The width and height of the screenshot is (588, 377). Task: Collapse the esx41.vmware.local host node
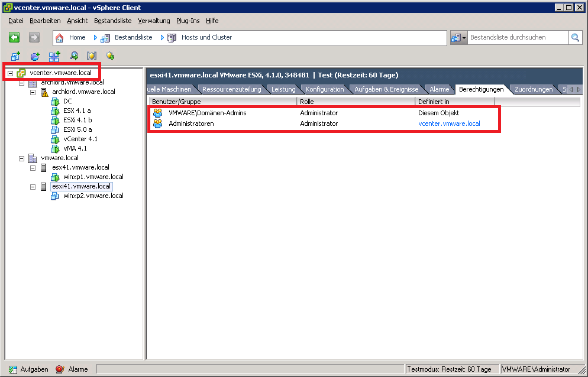click(33, 167)
